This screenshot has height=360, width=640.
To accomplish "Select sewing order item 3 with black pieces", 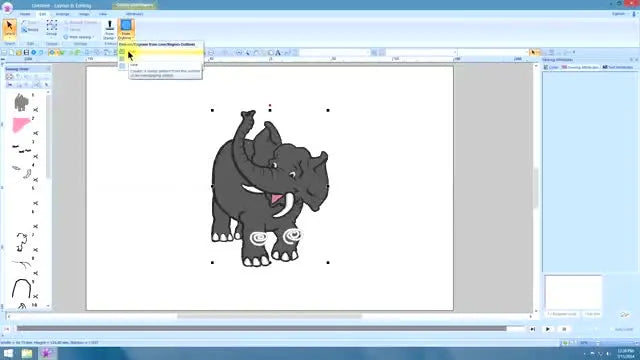I will tap(21, 149).
